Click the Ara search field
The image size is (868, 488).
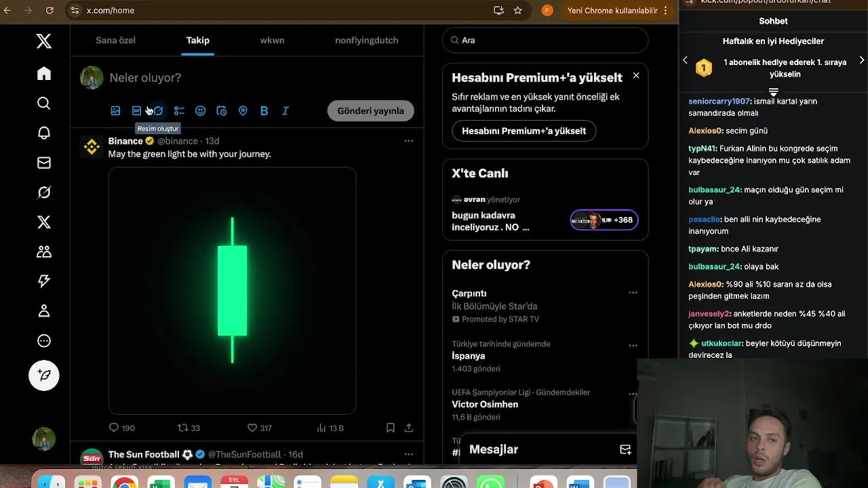click(545, 40)
